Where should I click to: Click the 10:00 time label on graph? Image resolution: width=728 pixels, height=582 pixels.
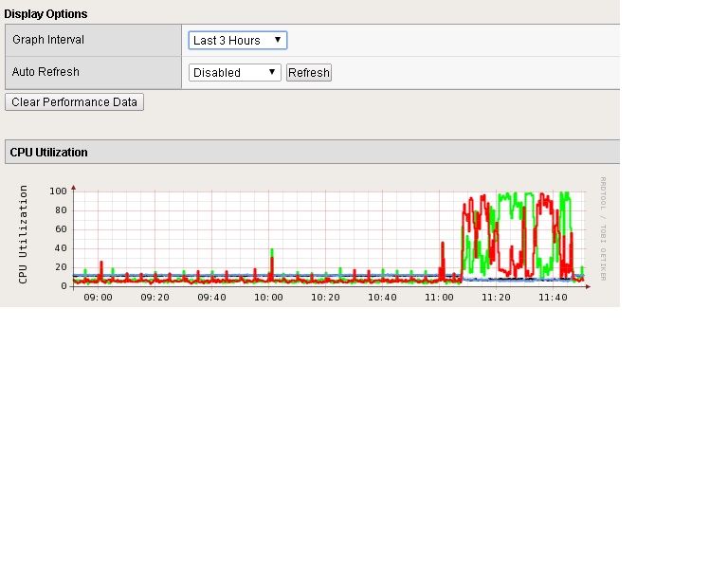pyautogui.click(x=268, y=298)
